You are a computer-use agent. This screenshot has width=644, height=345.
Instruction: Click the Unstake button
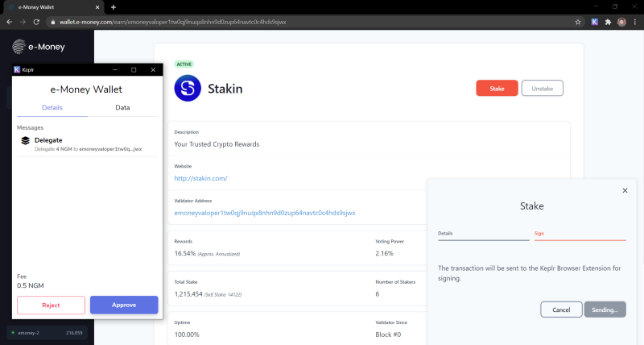coord(542,89)
